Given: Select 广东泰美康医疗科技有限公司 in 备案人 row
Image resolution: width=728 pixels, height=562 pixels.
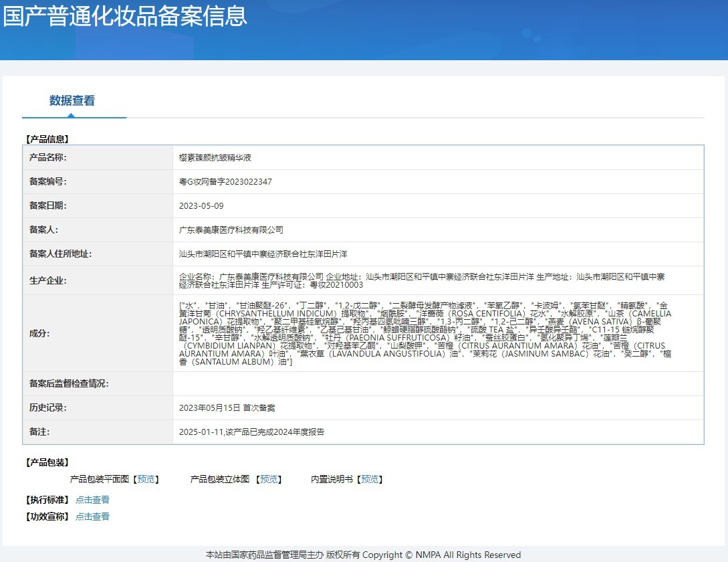Looking at the screenshot, I should (x=231, y=230).
